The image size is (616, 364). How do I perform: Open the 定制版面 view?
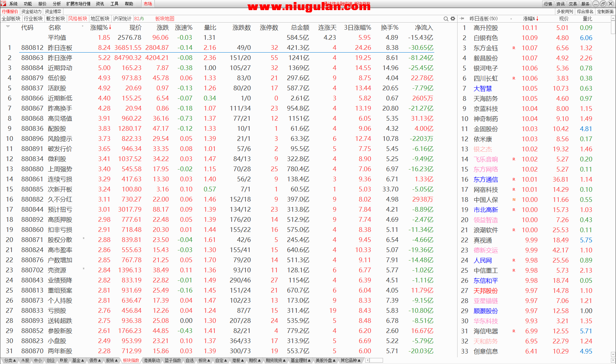606,11
